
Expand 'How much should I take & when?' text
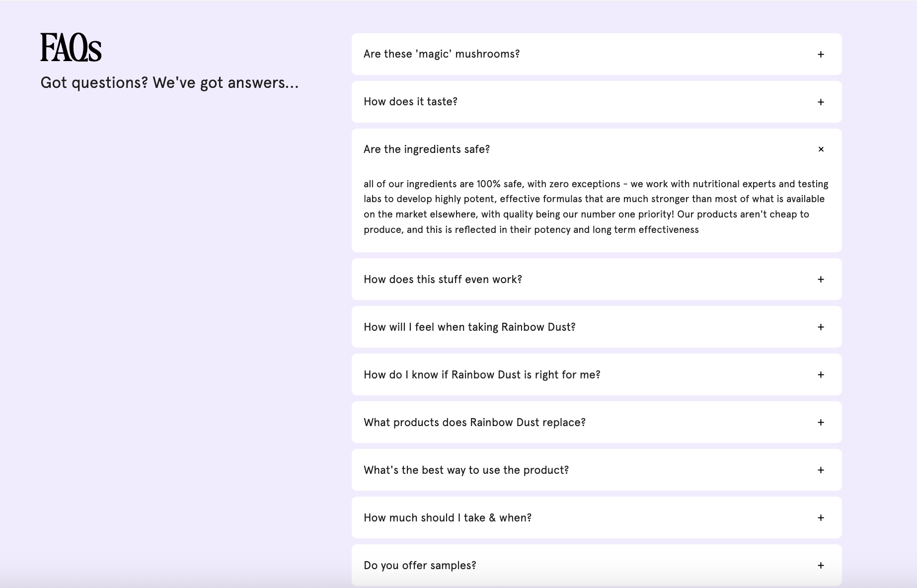448,518
